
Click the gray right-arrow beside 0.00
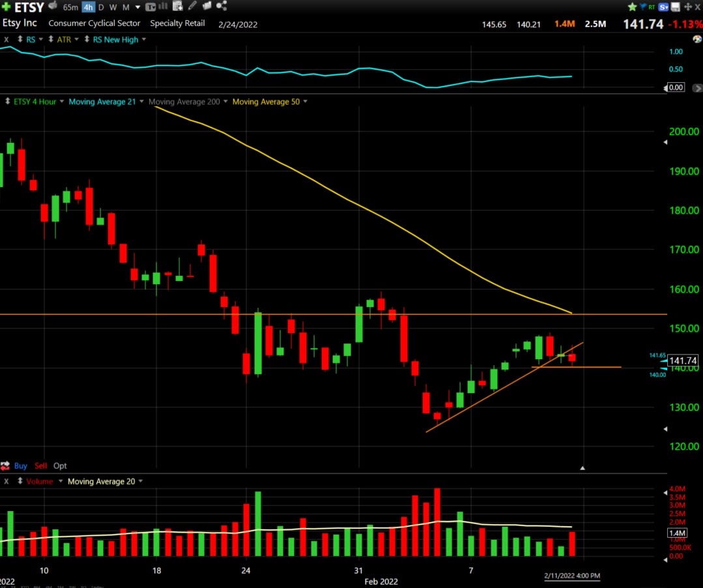tap(697, 88)
